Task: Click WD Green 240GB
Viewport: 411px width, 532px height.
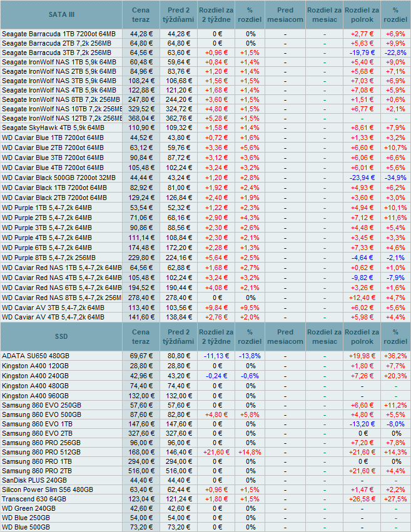Action: (29, 509)
